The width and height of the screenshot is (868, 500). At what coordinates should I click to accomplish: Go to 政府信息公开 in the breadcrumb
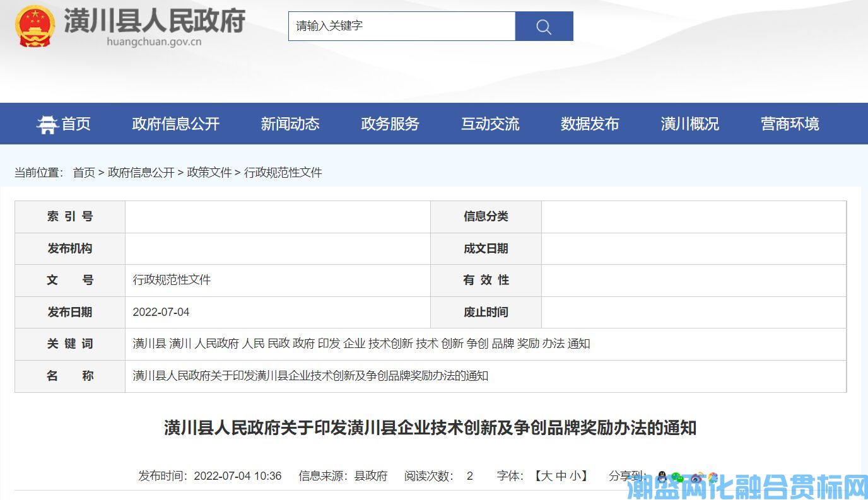[141, 172]
